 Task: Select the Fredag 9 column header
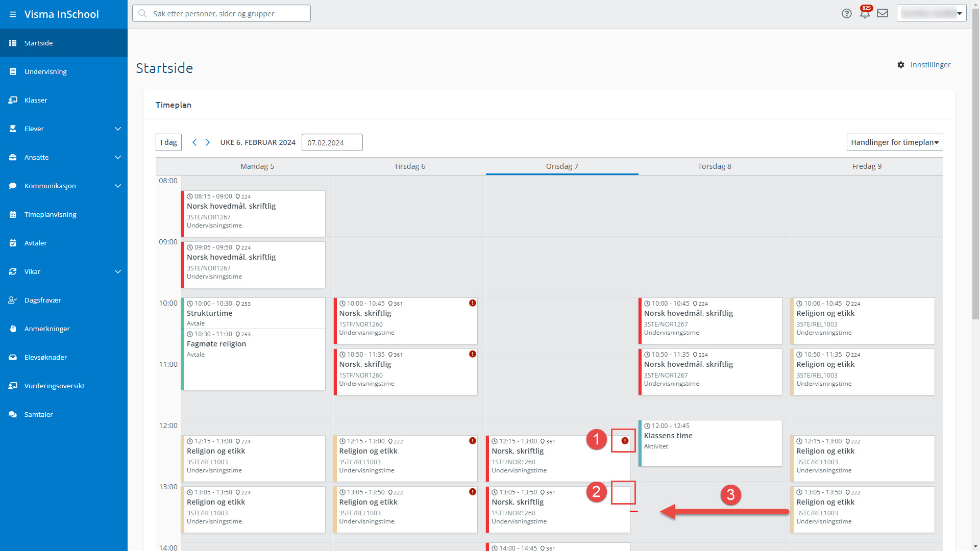coord(867,166)
